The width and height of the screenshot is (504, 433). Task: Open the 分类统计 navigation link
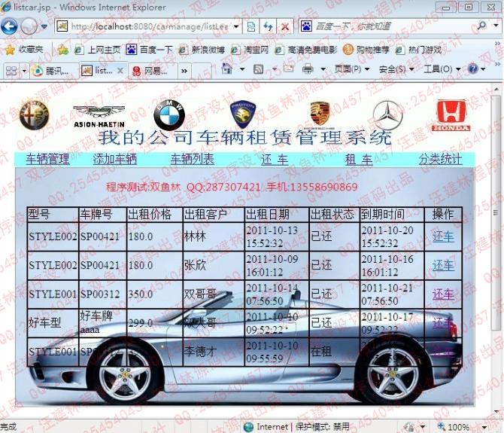(440, 159)
